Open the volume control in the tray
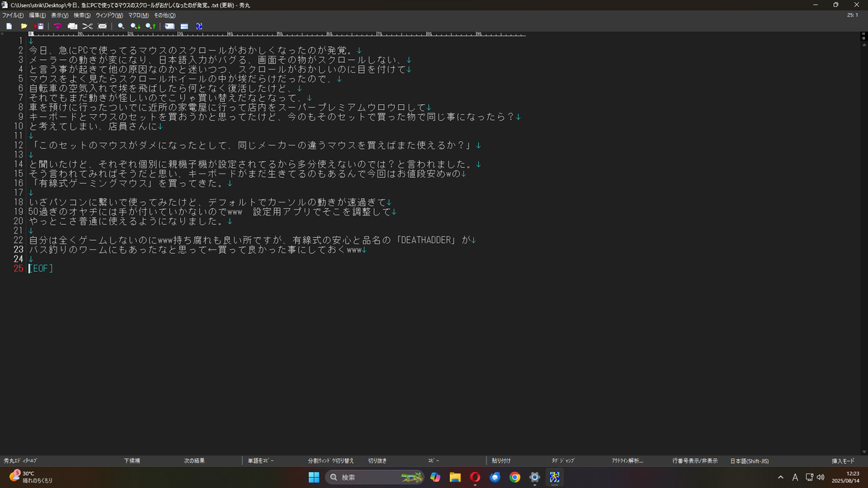This screenshot has width=868, height=488. point(822,477)
